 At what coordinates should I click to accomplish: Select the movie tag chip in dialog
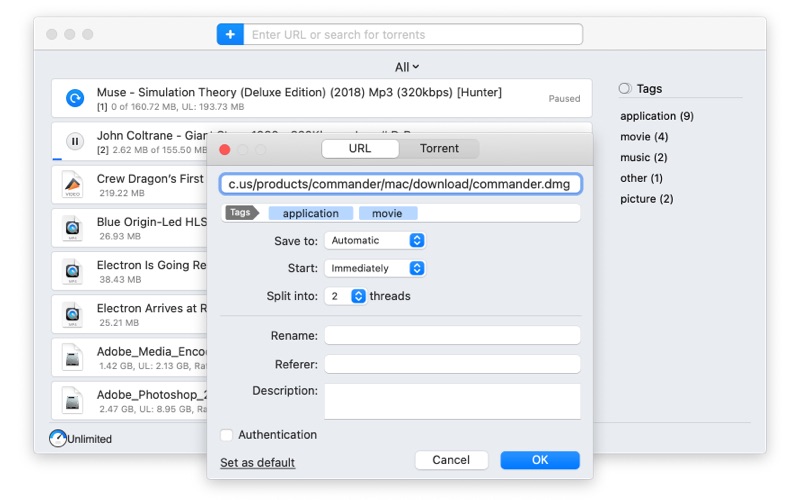(388, 213)
